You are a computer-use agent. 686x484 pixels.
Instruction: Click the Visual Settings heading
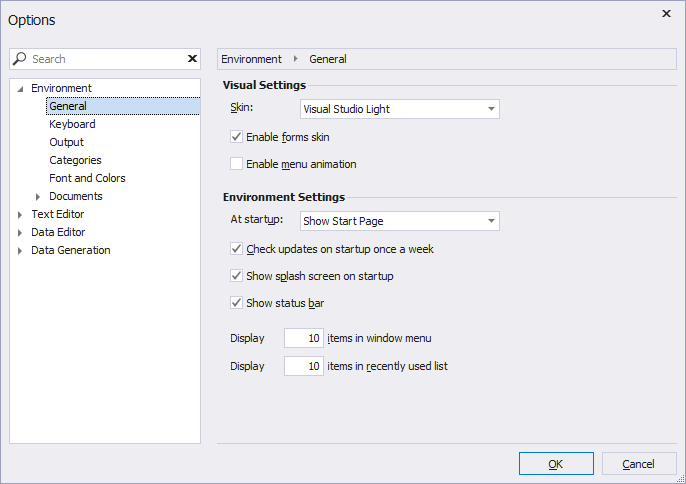pyautogui.click(x=264, y=85)
